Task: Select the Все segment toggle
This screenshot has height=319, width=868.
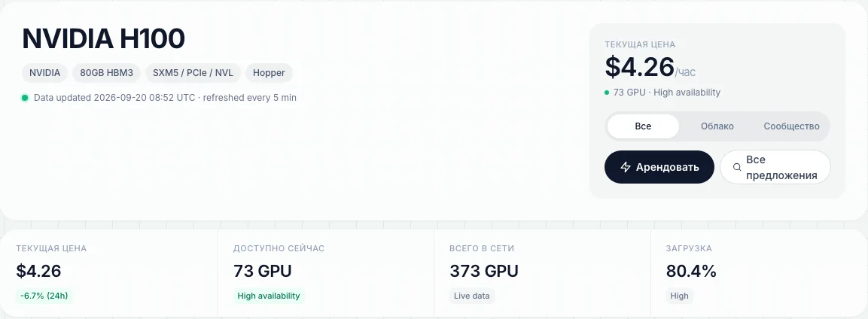Action: (643, 126)
